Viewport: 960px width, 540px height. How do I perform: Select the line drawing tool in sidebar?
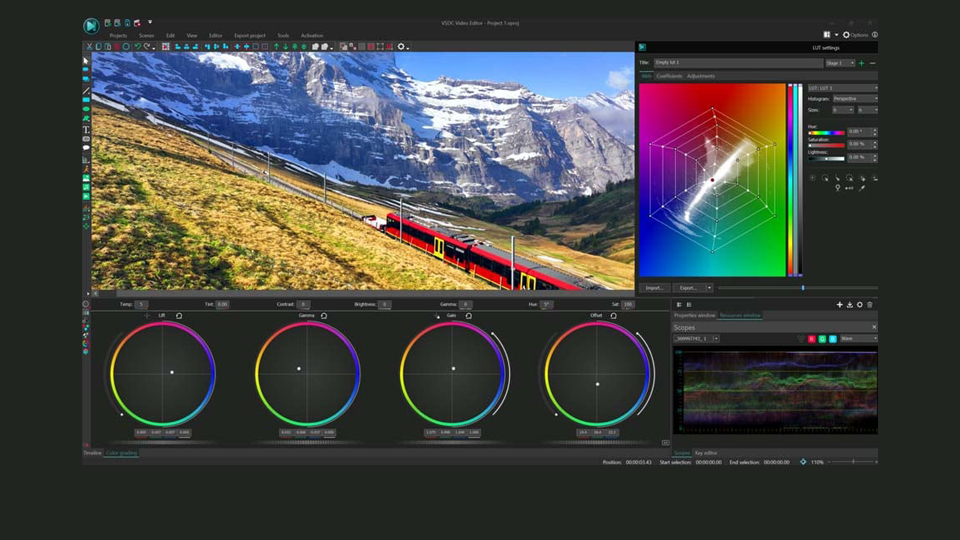86,91
